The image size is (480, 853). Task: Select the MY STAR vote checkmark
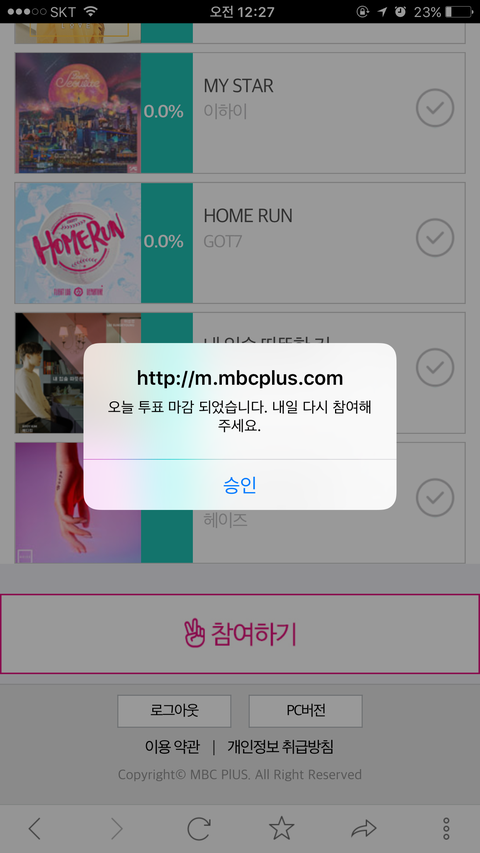pos(435,108)
